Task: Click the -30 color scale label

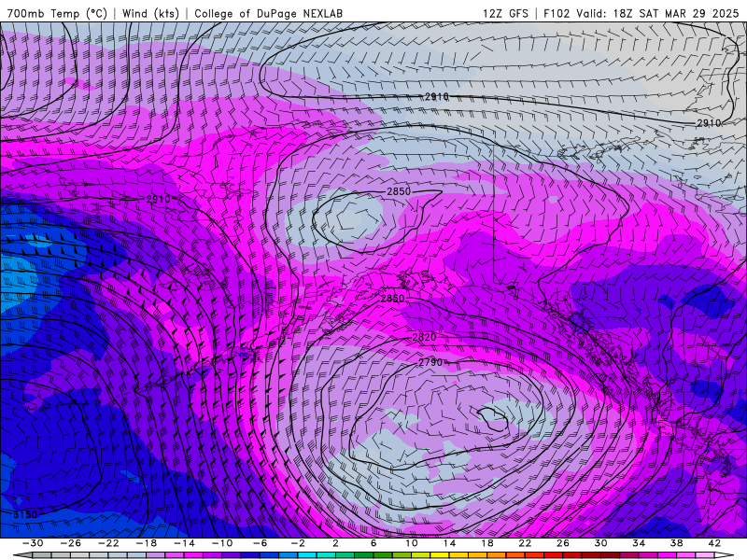Action: 33,543
